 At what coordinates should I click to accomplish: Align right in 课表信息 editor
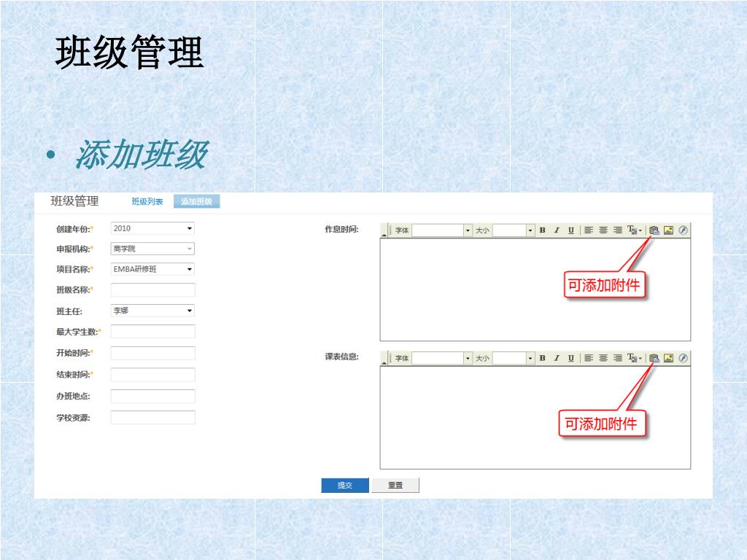coord(617,358)
